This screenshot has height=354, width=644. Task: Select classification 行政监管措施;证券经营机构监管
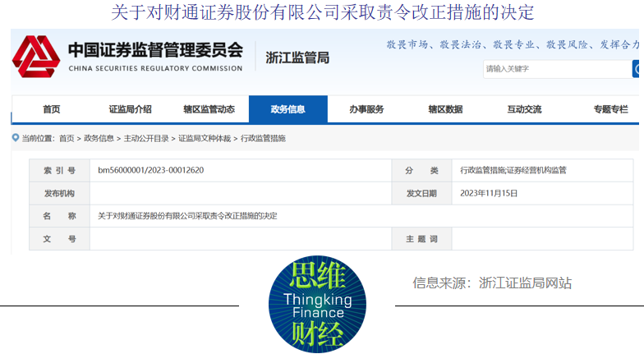click(x=513, y=170)
